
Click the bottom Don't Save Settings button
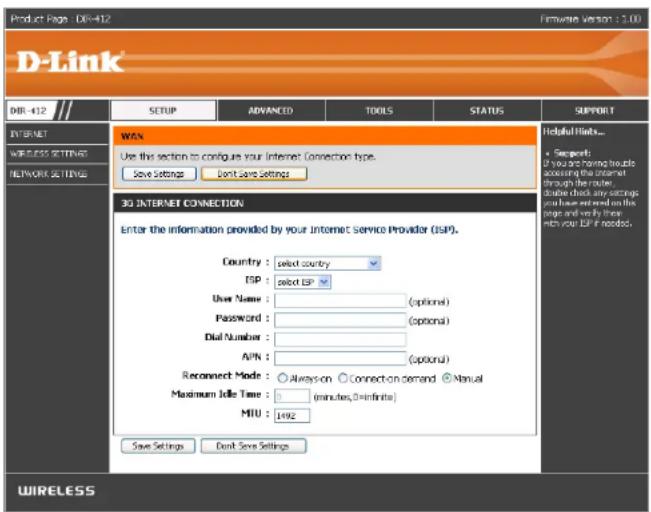253,446
